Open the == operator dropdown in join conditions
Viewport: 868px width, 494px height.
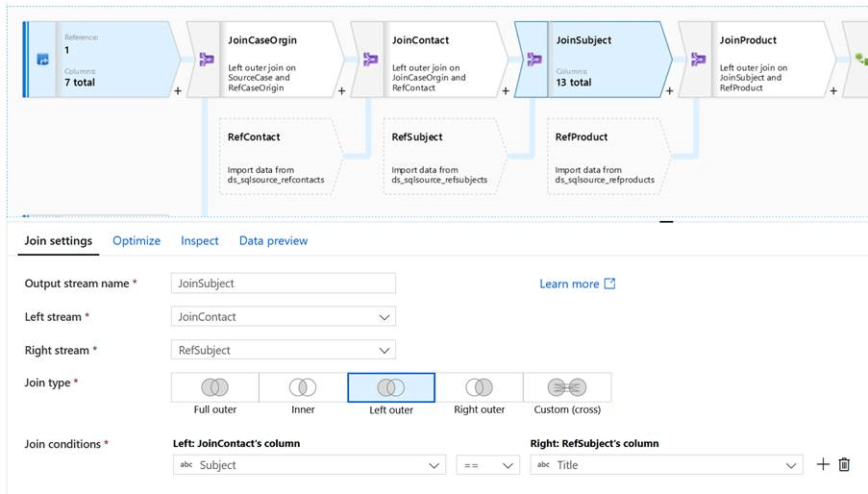tap(487, 465)
